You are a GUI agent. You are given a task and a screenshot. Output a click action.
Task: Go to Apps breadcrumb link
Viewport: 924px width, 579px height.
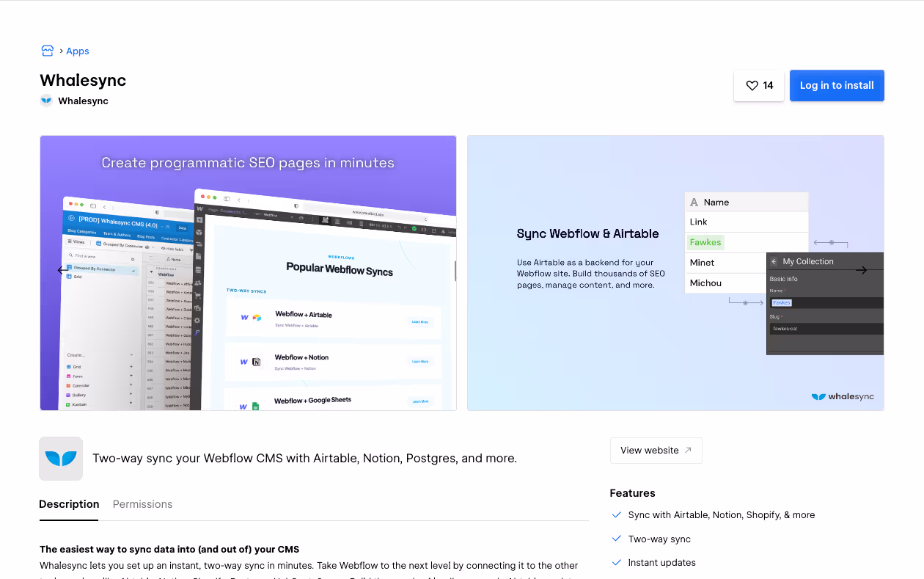[x=78, y=51]
